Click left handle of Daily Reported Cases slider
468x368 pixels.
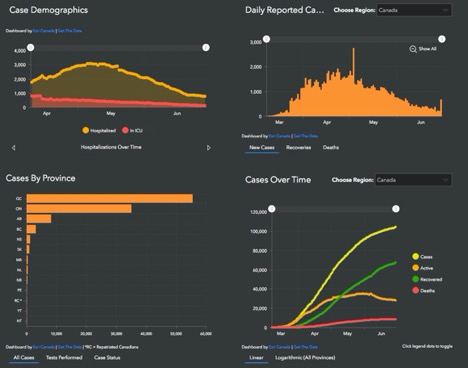266,39
